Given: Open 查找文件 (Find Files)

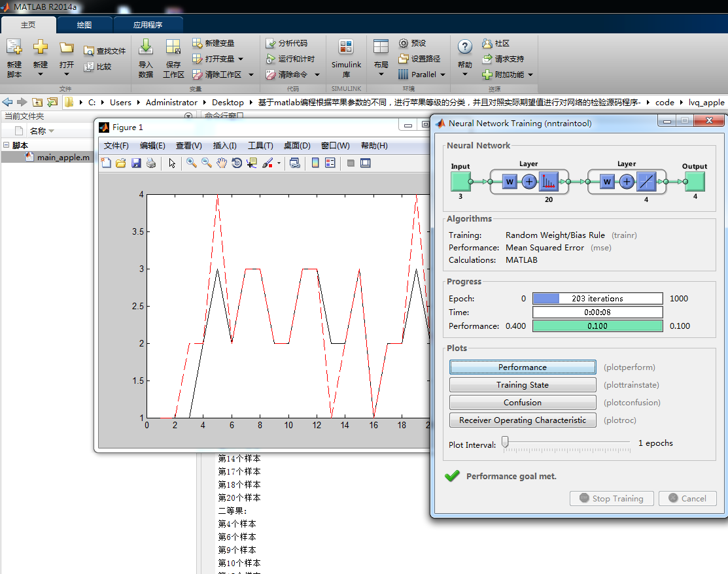Looking at the screenshot, I should [105, 51].
